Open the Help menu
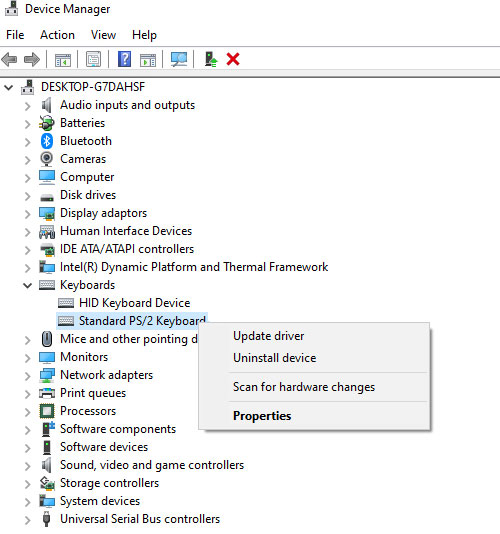The width and height of the screenshot is (500, 534). tap(144, 35)
